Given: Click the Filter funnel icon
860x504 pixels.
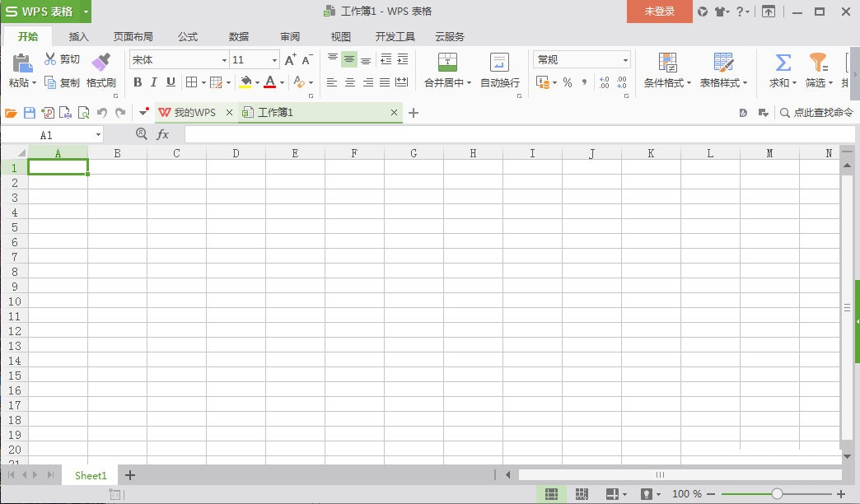Looking at the screenshot, I should (x=818, y=63).
